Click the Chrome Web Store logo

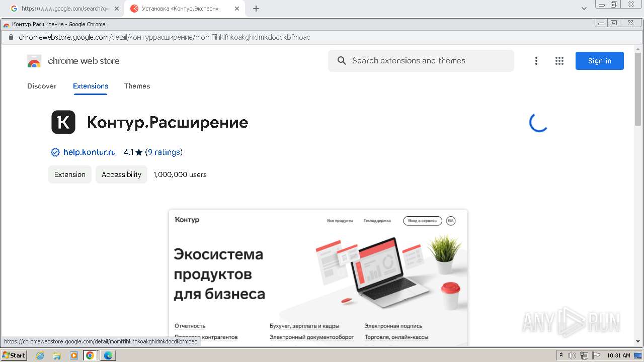pyautogui.click(x=34, y=61)
